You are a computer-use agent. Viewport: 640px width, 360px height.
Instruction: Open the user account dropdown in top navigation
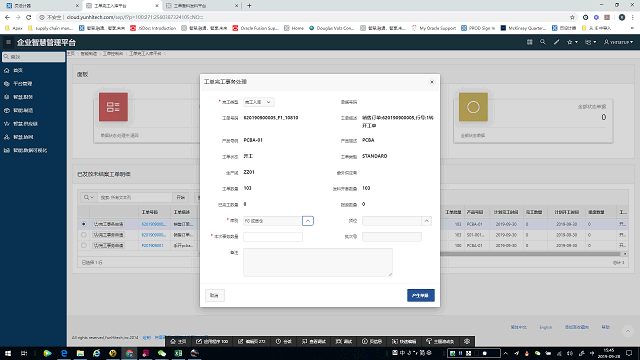pos(618,42)
